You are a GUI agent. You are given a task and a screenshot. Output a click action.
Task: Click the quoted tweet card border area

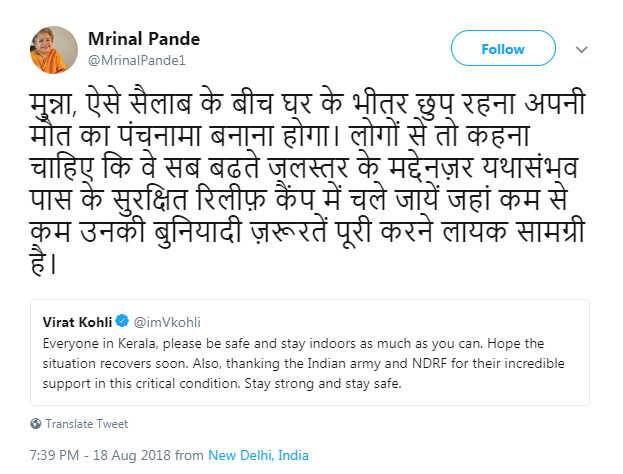coord(310,352)
